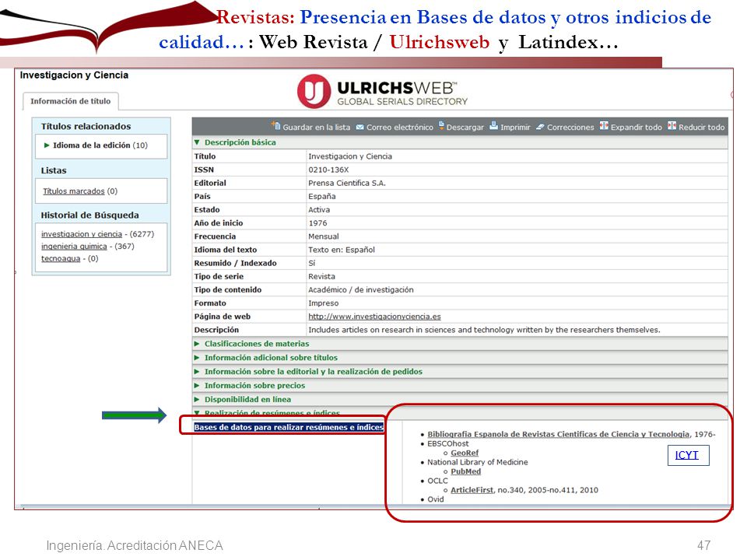747x560 pixels.
Task: Collapse Realización de resúmenes e índices
Action: [197, 413]
